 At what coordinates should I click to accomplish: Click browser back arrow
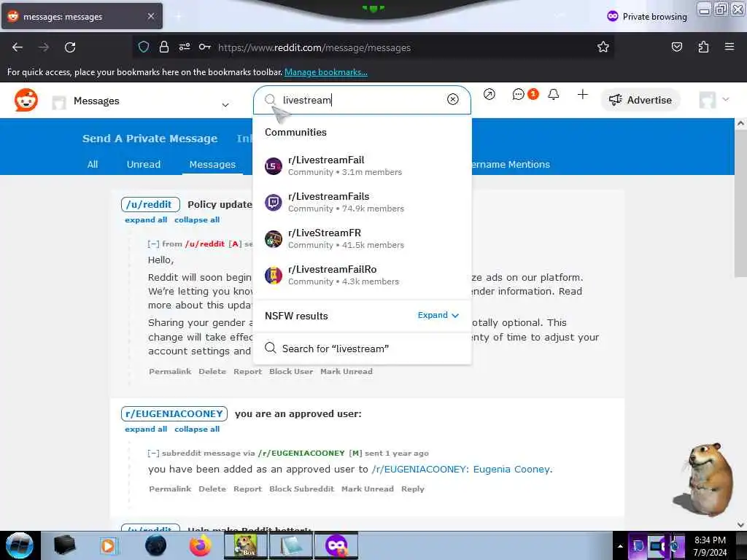(18, 47)
